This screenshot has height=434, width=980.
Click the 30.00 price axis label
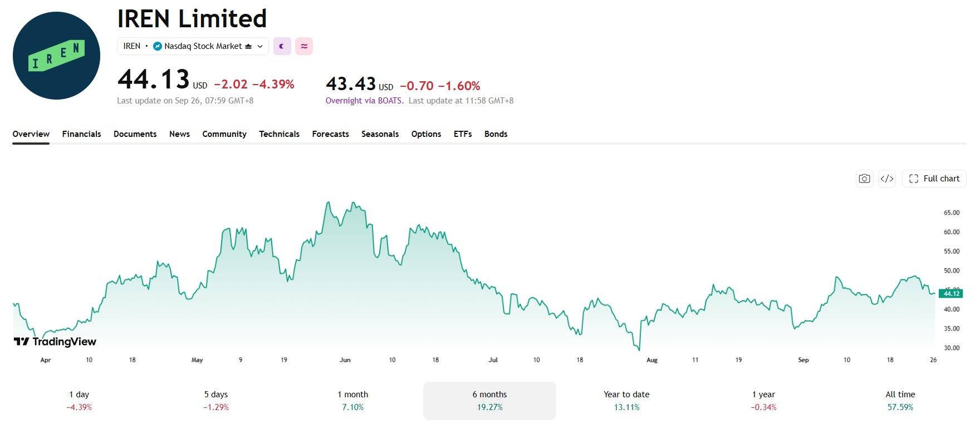pyautogui.click(x=952, y=348)
